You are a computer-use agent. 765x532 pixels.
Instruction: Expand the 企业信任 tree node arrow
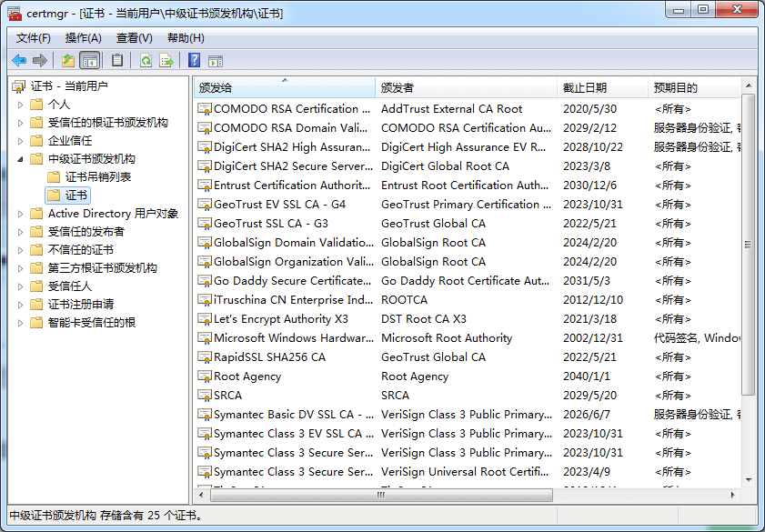click(x=21, y=141)
